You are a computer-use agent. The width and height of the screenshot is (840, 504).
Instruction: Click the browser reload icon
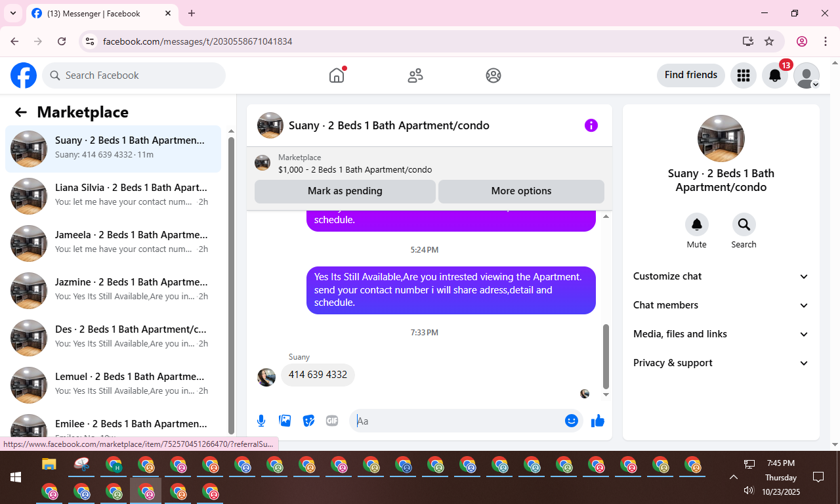click(62, 41)
